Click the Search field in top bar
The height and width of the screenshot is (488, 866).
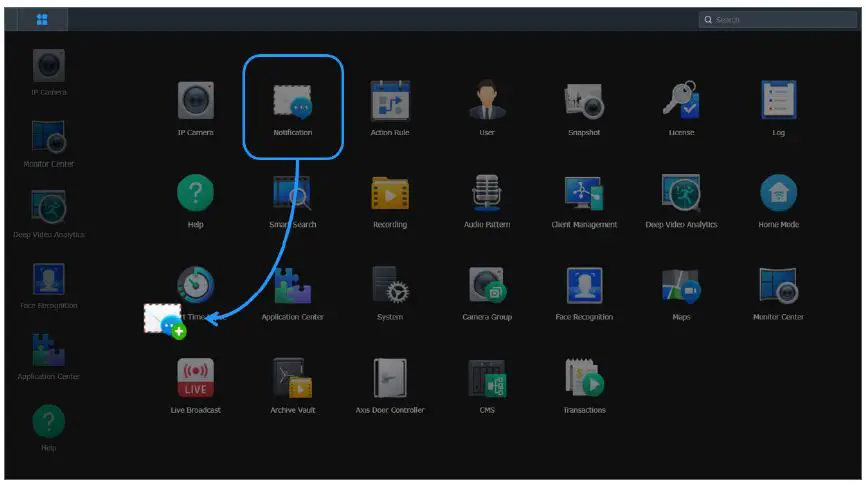coord(778,20)
